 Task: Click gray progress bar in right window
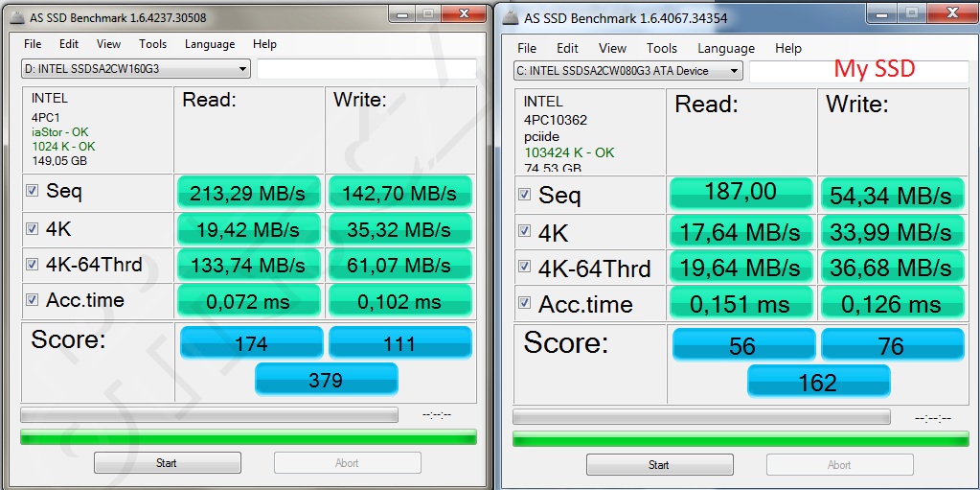tap(701, 417)
